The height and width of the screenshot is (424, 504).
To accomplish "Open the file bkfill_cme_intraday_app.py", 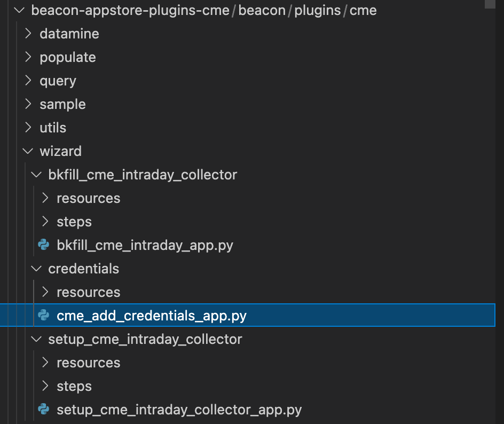I will point(145,245).
